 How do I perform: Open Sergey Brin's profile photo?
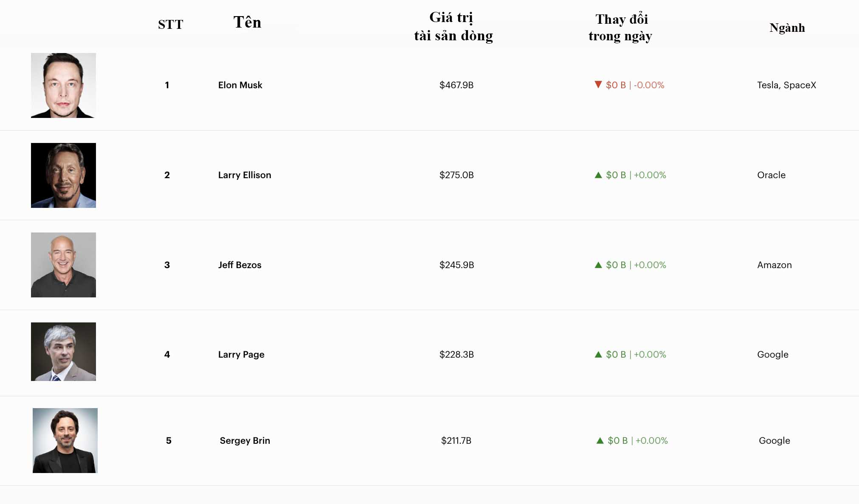click(x=65, y=440)
